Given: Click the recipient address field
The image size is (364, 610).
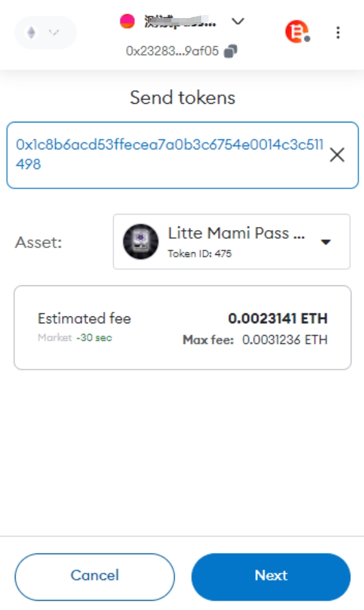Looking at the screenshot, I should click(x=182, y=155).
